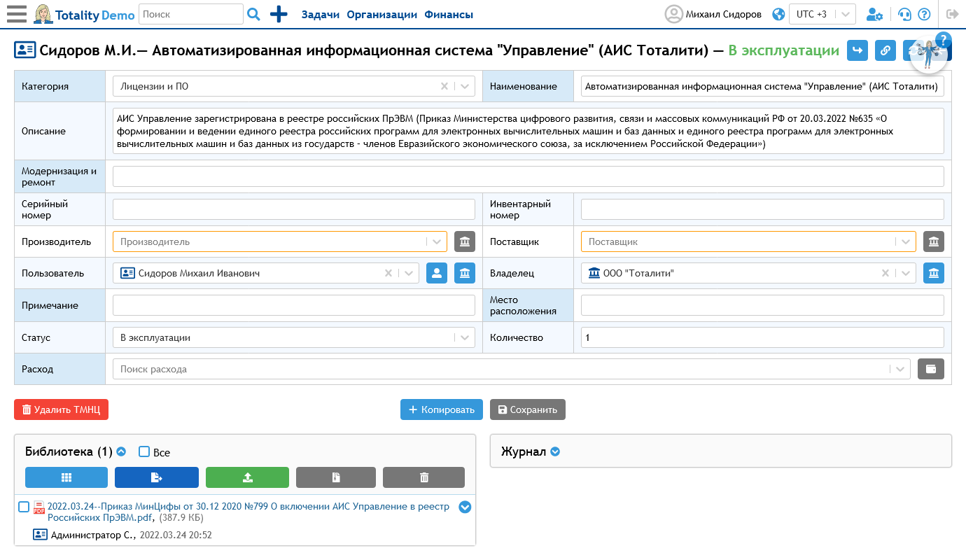Log out using the exit icon
966x560 pixels.
(x=952, y=14)
